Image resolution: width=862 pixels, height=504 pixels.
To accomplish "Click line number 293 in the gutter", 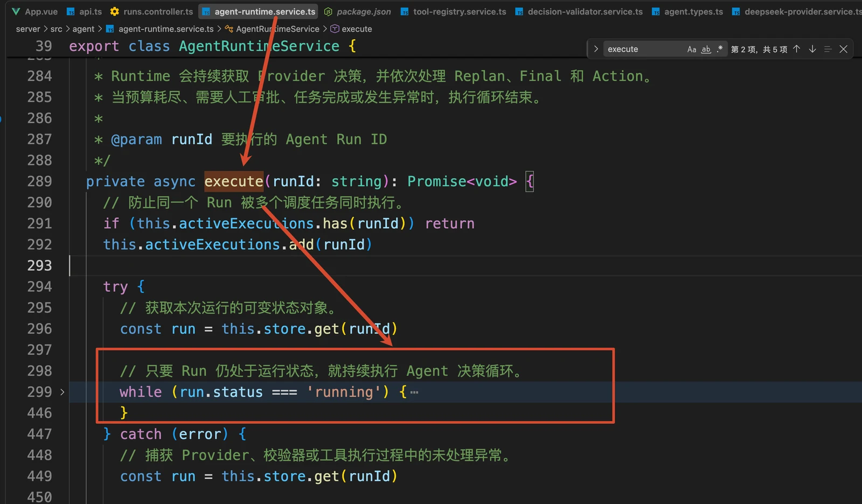I will 40,265.
